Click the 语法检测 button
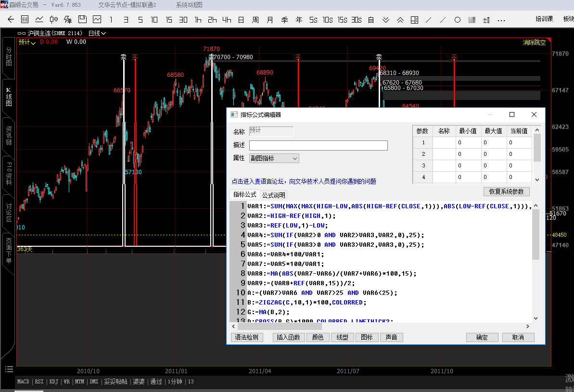Image resolution: width=574 pixels, height=392 pixels. [x=247, y=337]
